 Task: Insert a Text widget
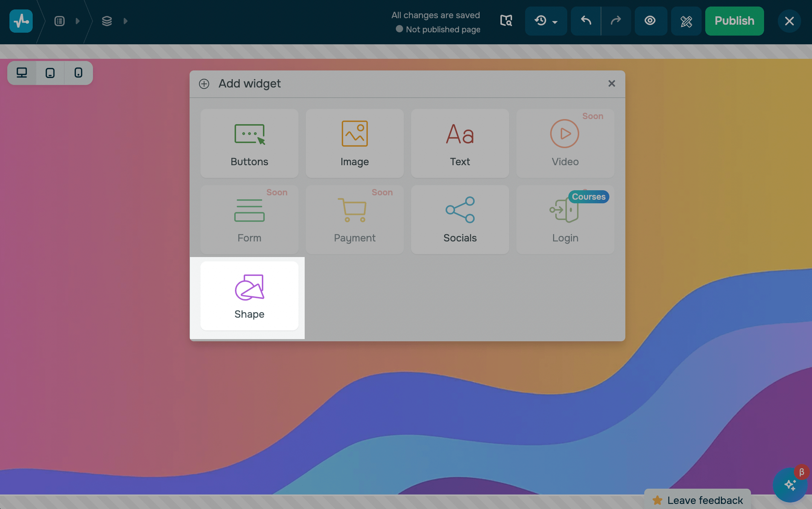(460, 143)
